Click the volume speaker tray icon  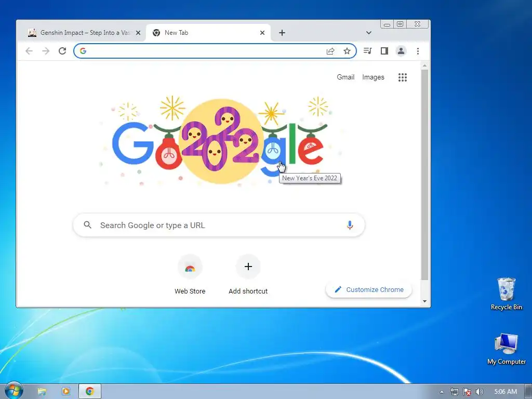pos(480,392)
